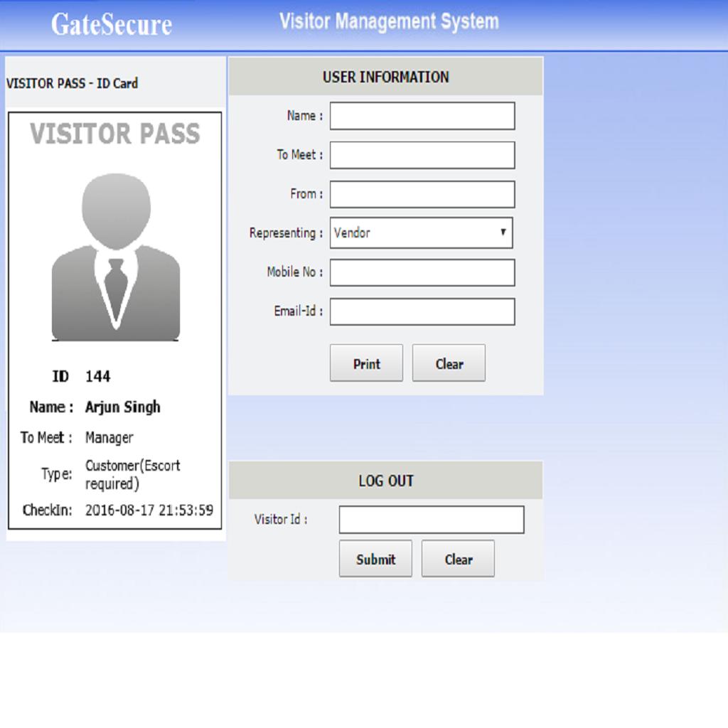This screenshot has height=728, width=728.
Task: Submit the visitor log out
Action: [375, 559]
